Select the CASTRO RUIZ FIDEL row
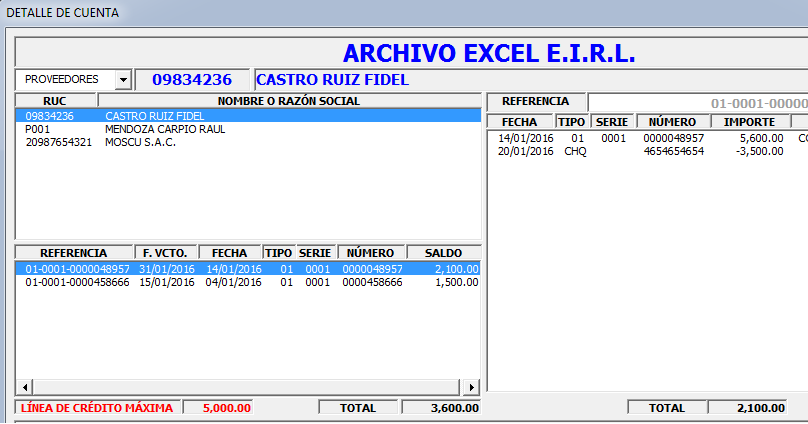 (x=248, y=116)
